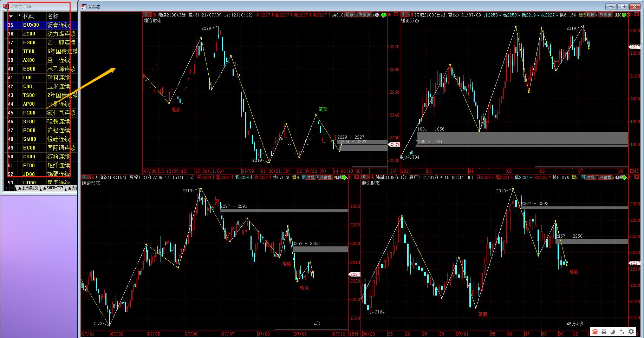Select the SF00 硅铁连续 row
Screen dimensions: 644x338
(41, 121)
